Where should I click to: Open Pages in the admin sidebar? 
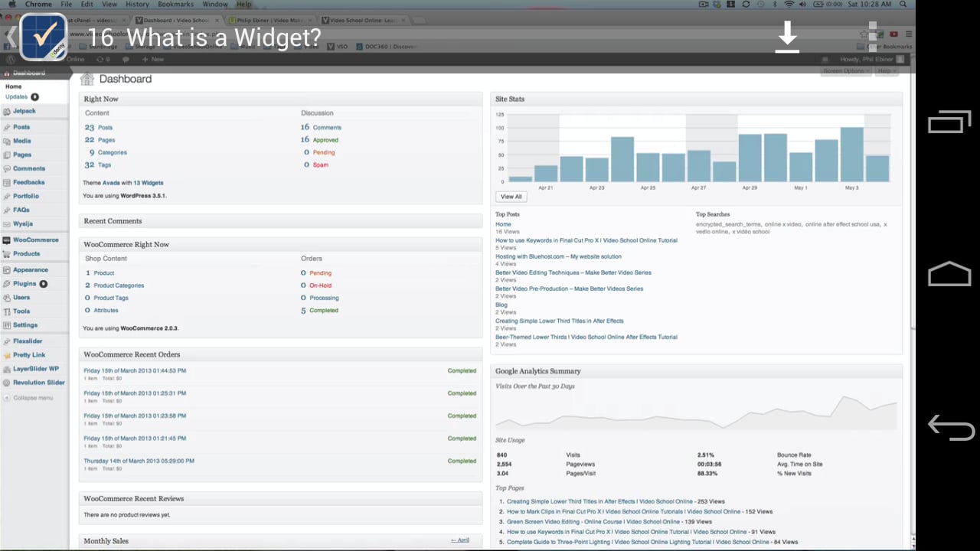tap(22, 155)
